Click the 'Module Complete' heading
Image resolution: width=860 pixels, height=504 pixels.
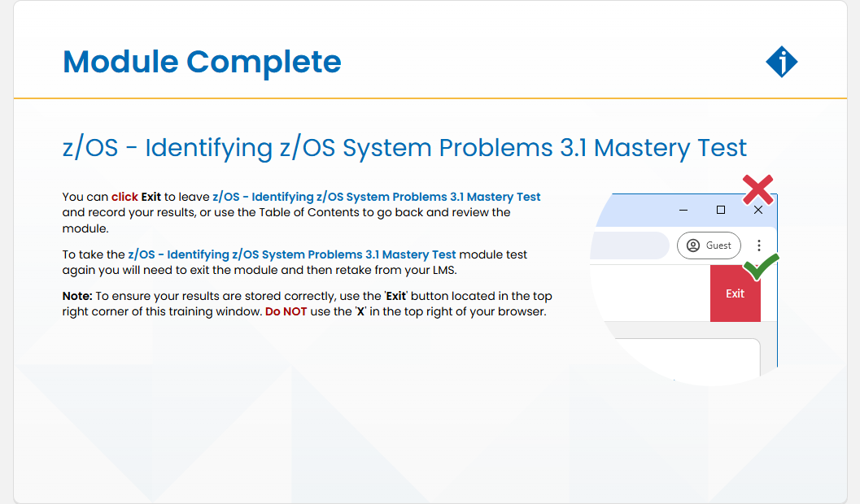tap(202, 61)
